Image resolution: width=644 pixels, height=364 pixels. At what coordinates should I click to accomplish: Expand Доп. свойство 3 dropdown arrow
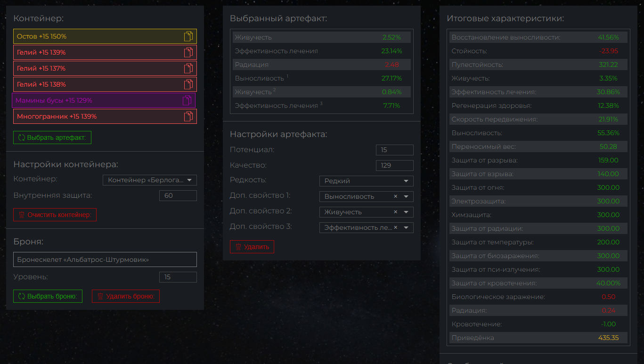click(406, 228)
